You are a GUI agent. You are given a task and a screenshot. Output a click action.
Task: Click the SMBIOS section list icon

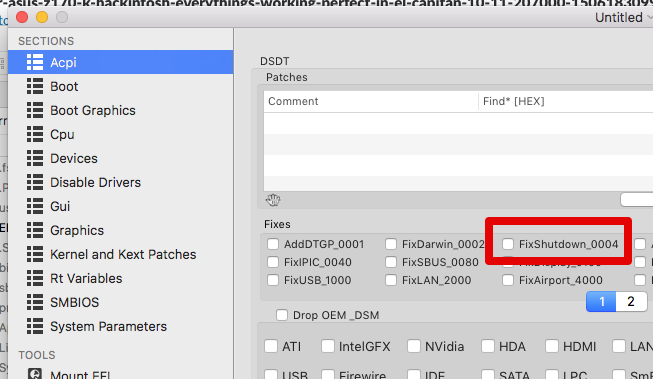[35, 302]
